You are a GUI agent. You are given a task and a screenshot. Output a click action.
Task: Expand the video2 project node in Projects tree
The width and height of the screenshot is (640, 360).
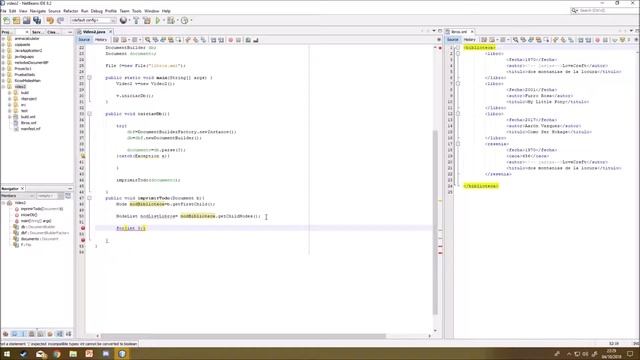point(4,87)
